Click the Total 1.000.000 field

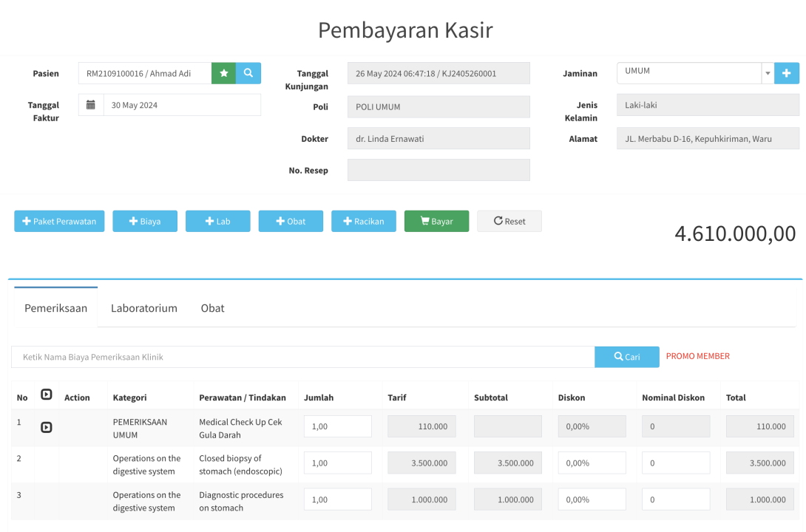tap(759, 499)
